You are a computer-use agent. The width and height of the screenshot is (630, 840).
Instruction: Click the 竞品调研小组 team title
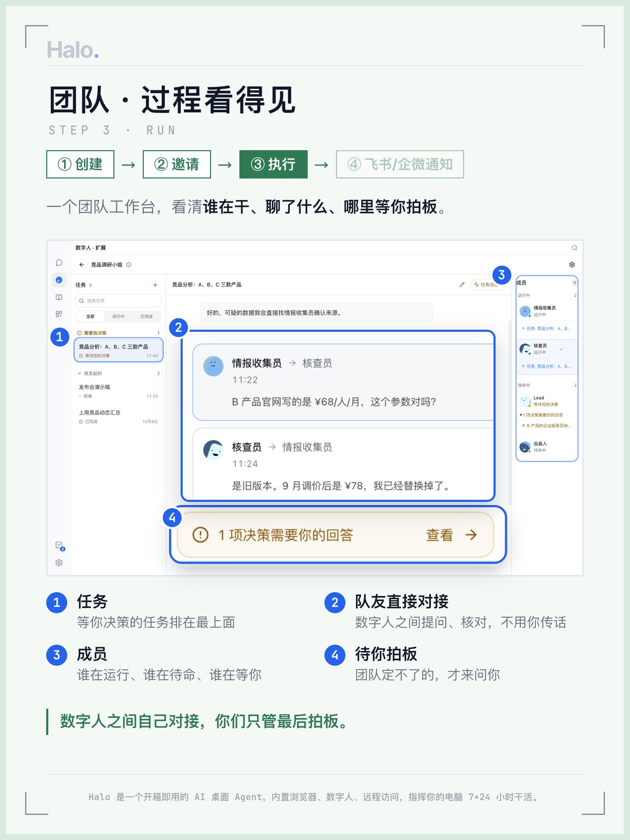107,265
